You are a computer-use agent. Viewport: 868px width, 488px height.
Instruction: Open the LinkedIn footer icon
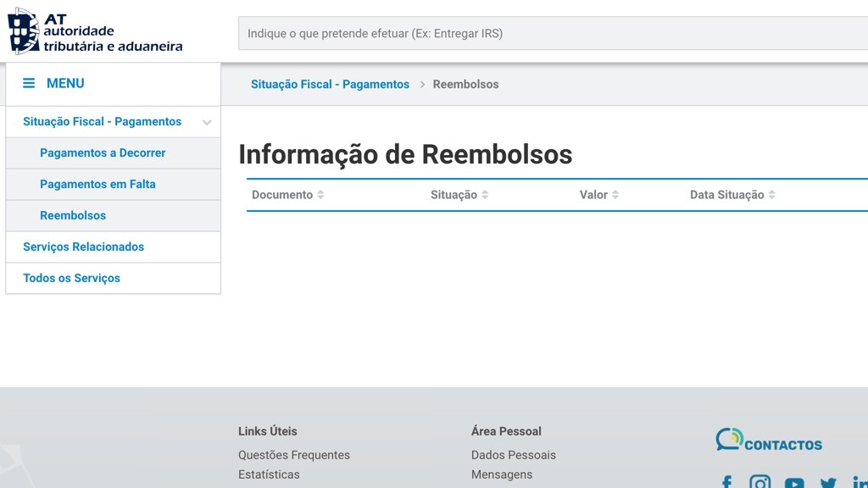coord(859,481)
